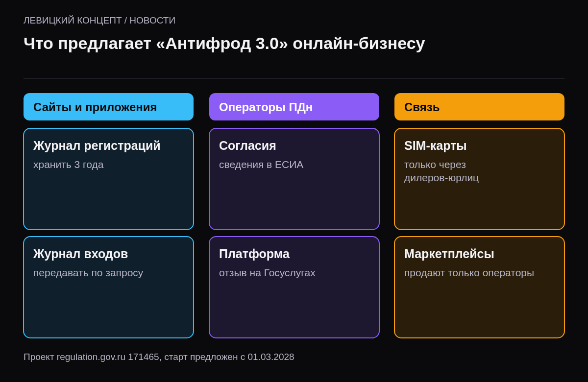
Task: Select the 'Сайты и приложения' column header
Action: (108, 107)
